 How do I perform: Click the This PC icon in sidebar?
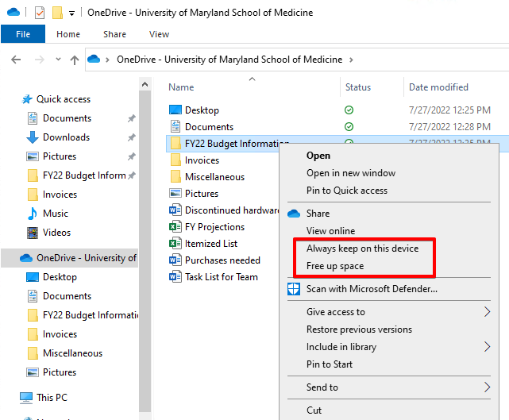pos(26,397)
